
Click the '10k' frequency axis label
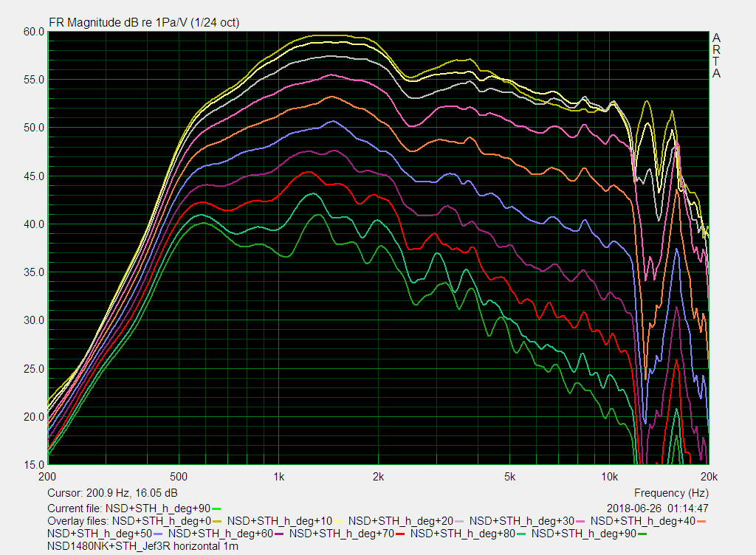tap(609, 477)
